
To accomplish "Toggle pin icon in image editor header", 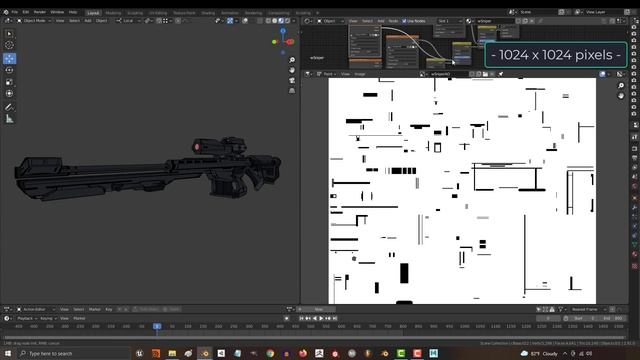I will [501, 74].
